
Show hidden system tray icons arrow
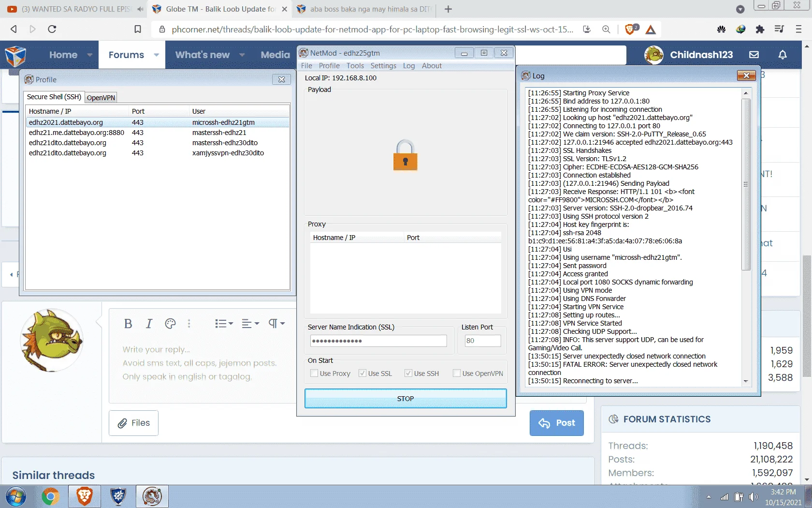click(x=709, y=497)
